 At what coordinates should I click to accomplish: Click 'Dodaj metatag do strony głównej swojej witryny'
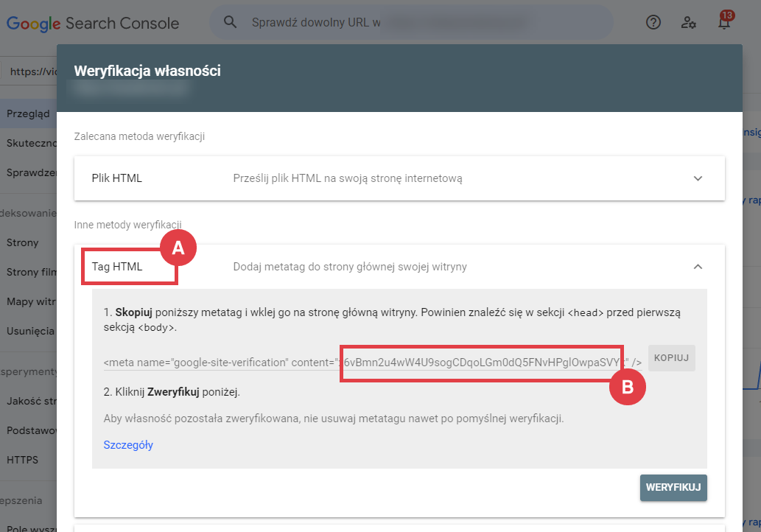click(x=350, y=267)
